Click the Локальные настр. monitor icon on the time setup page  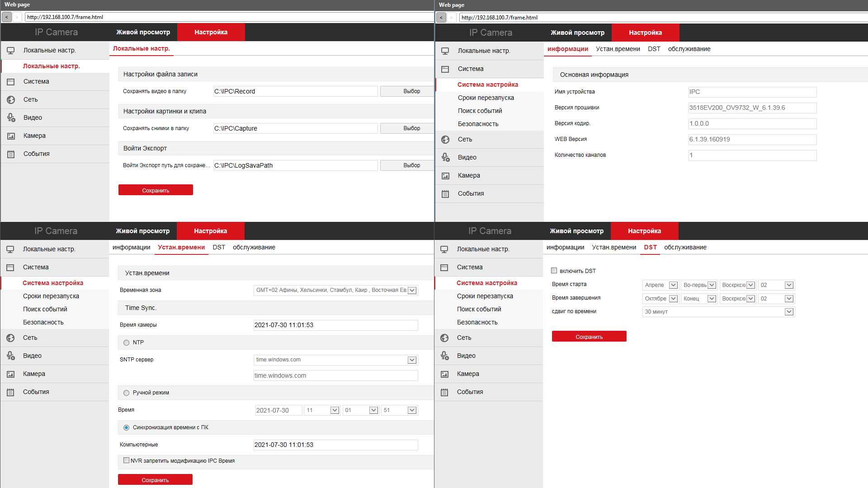[x=10, y=249]
